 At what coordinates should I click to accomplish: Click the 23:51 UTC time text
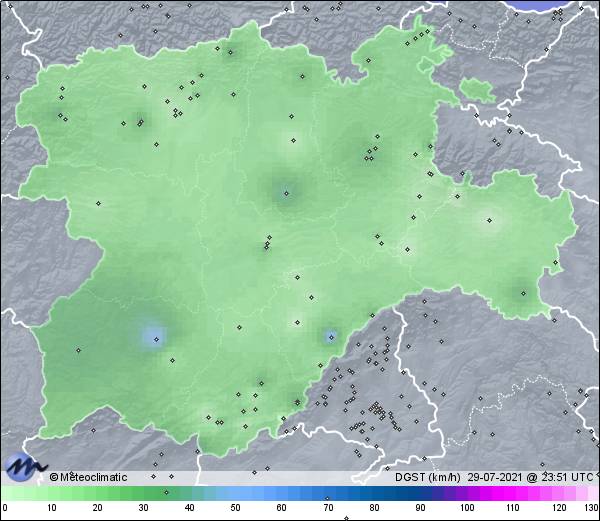pyautogui.click(x=566, y=477)
